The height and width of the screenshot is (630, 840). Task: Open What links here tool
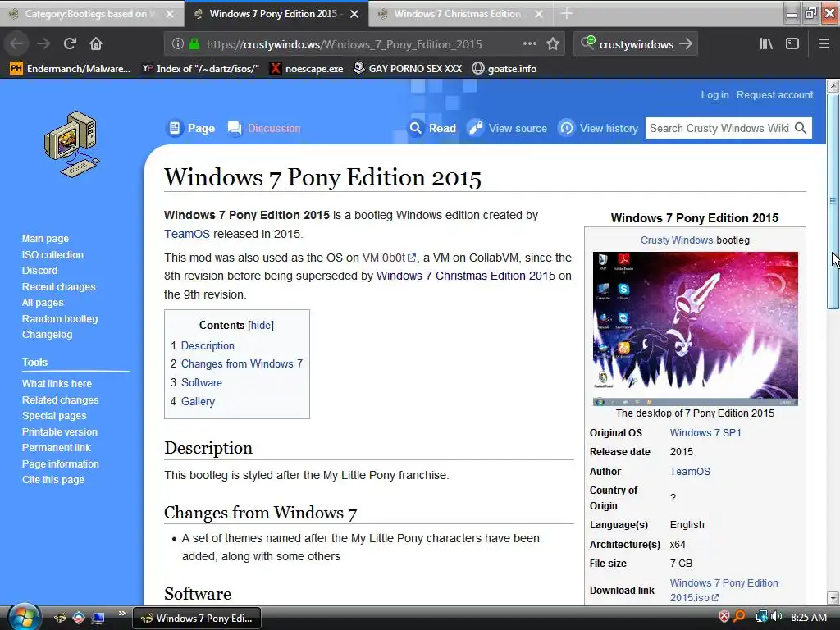tap(57, 384)
